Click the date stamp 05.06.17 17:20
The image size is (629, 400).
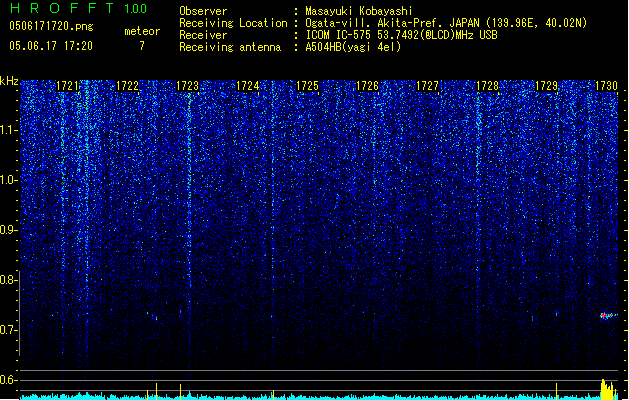[x=51, y=46]
